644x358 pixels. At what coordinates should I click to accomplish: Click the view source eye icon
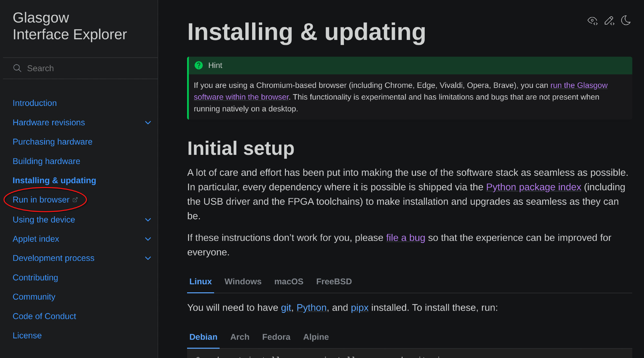click(592, 21)
